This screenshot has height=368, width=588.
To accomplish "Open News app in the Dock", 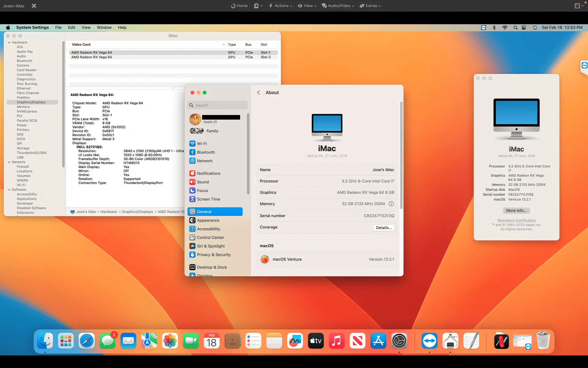I will (x=357, y=341).
